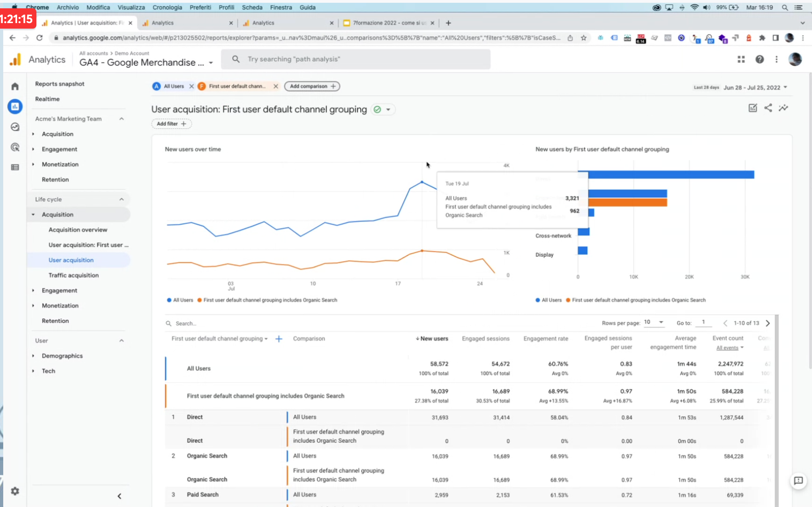The height and width of the screenshot is (507, 812).
Task: Go to next page of table rows
Action: (x=768, y=323)
